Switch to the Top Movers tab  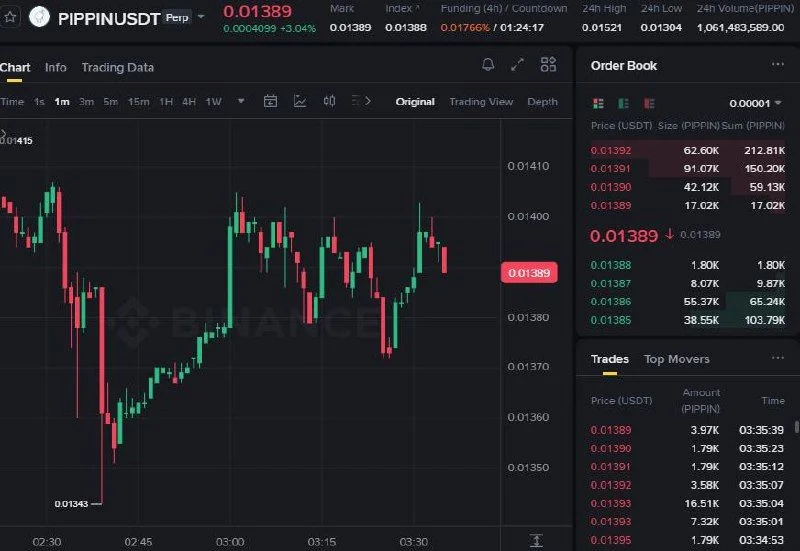tap(677, 359)
